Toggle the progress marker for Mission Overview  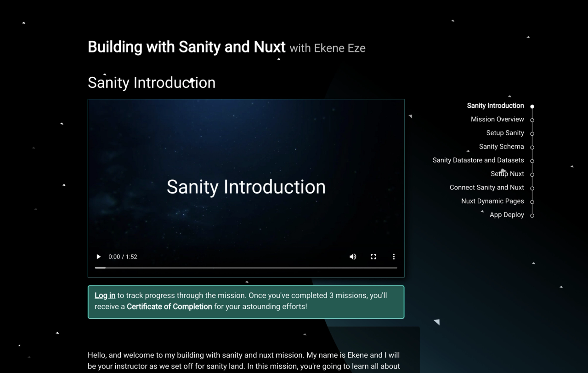(532, 120)
